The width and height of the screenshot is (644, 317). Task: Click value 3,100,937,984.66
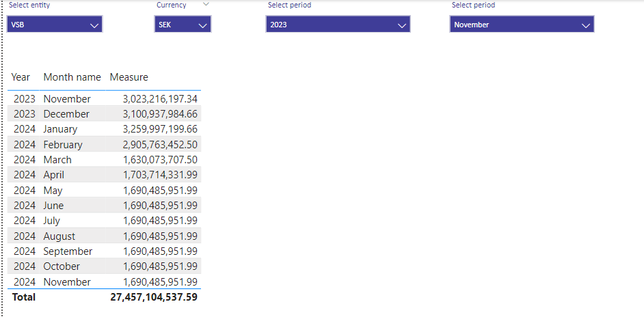160,113
